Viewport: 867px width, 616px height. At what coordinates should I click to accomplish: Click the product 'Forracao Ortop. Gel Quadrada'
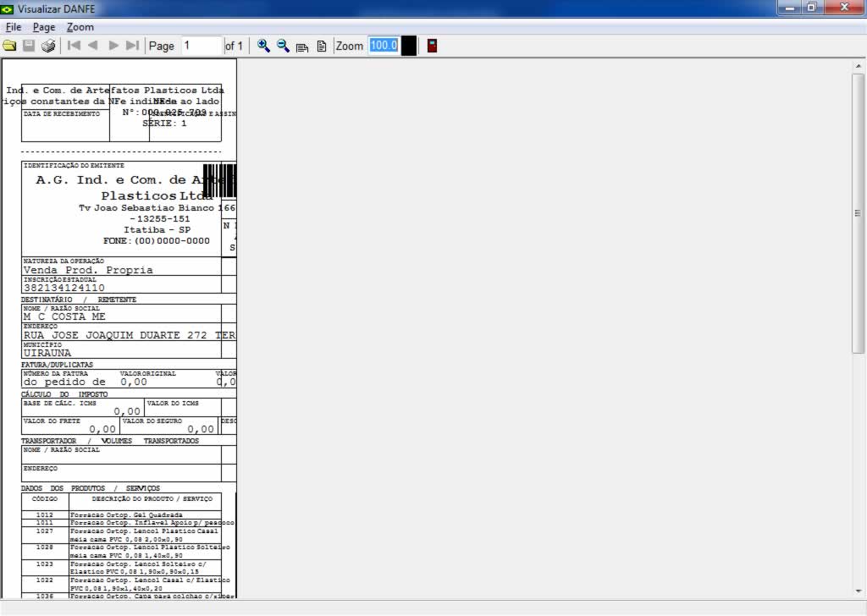[x=126, y=515]
